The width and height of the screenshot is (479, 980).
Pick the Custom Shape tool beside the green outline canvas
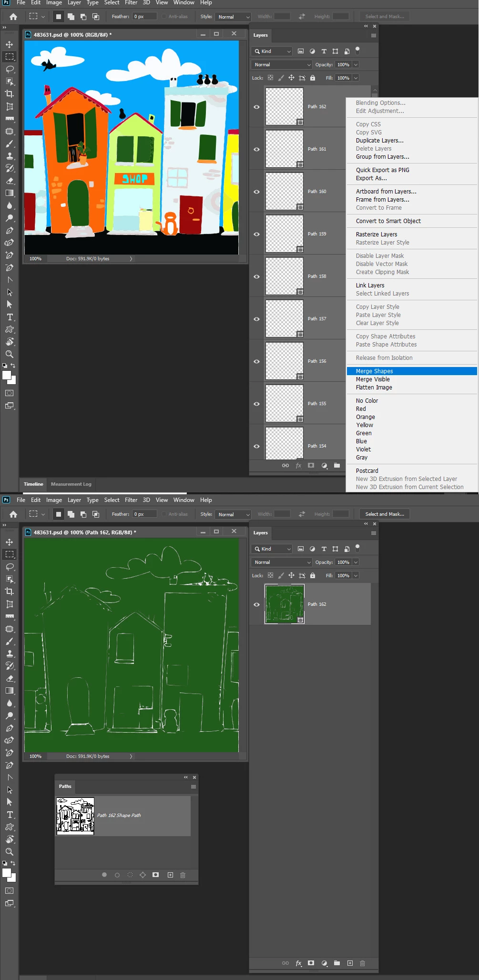coord(10,827)
